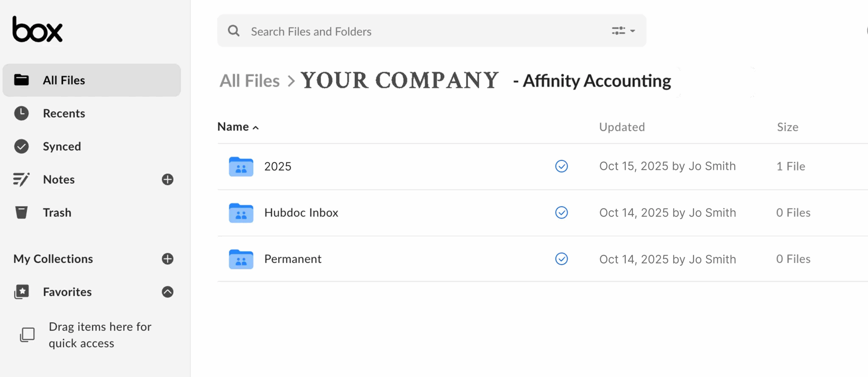Click the Hubdoc Inbox folder icon
This screenshot has height=377, width=868.
coord(241,213)
